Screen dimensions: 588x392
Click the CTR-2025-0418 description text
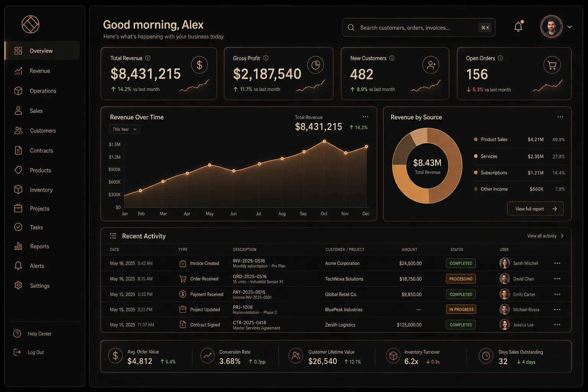250,323
